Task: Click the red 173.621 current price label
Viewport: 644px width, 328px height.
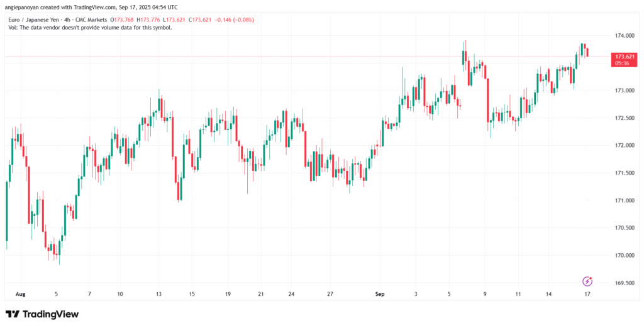Action: coord(625,57)
